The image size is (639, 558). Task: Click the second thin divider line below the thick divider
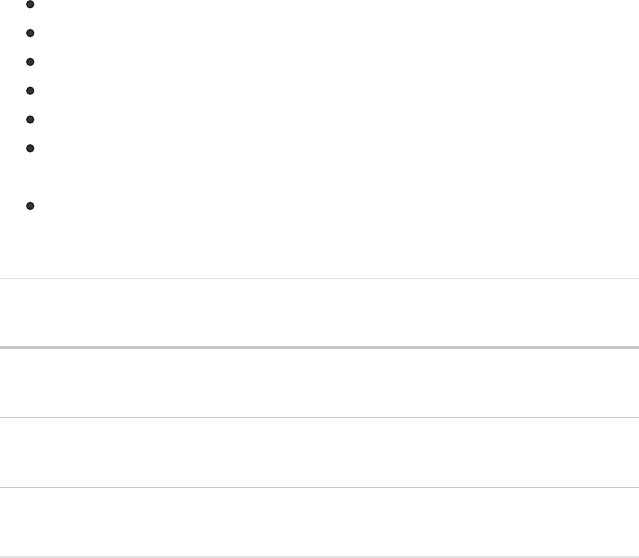point(320,487)
